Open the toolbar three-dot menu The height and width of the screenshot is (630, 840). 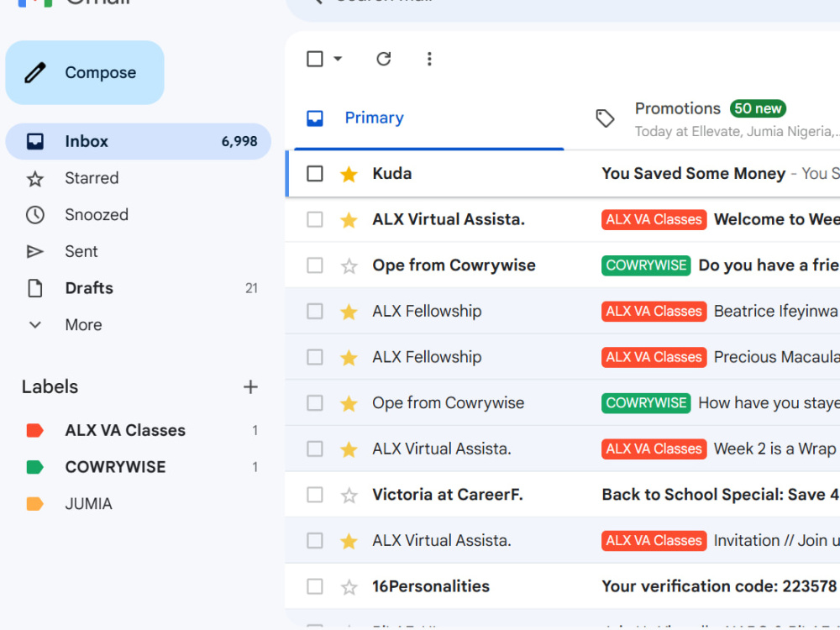429,59
